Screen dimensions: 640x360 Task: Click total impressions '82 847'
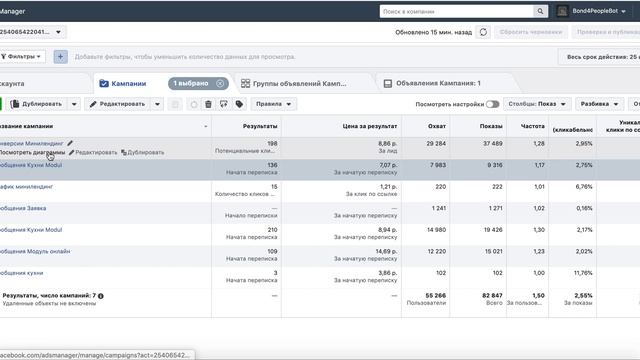tap(492, 296)
